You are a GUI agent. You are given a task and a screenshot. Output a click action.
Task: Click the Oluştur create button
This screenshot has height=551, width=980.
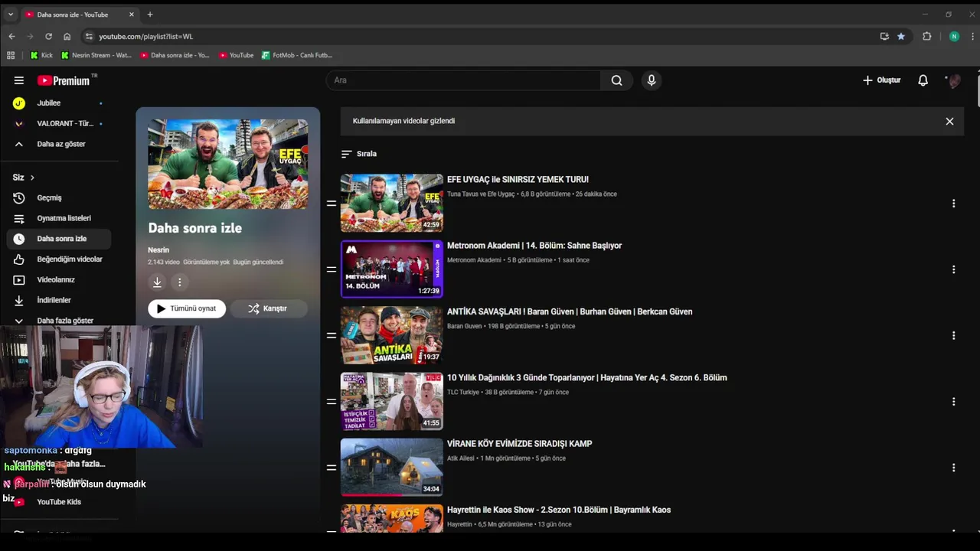tap(882, 80)
